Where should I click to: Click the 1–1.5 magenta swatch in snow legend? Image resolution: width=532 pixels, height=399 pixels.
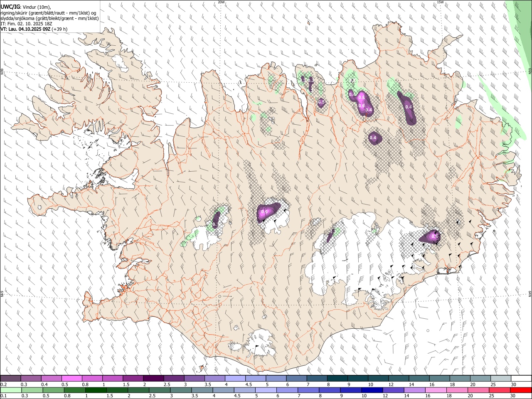(112, 378)
